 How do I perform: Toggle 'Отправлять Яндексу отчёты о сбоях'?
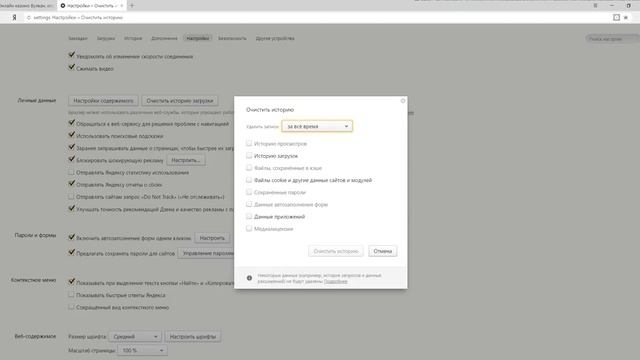pos(71,184)
